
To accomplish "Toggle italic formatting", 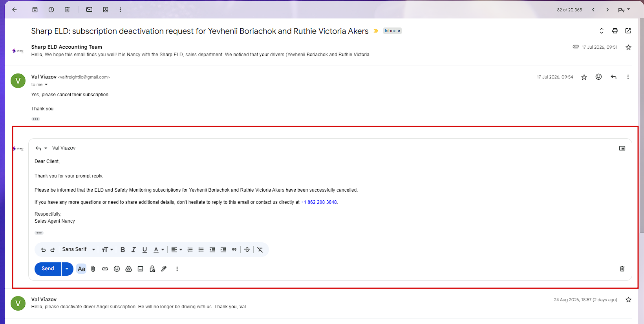I will click(x=134, y=250).
